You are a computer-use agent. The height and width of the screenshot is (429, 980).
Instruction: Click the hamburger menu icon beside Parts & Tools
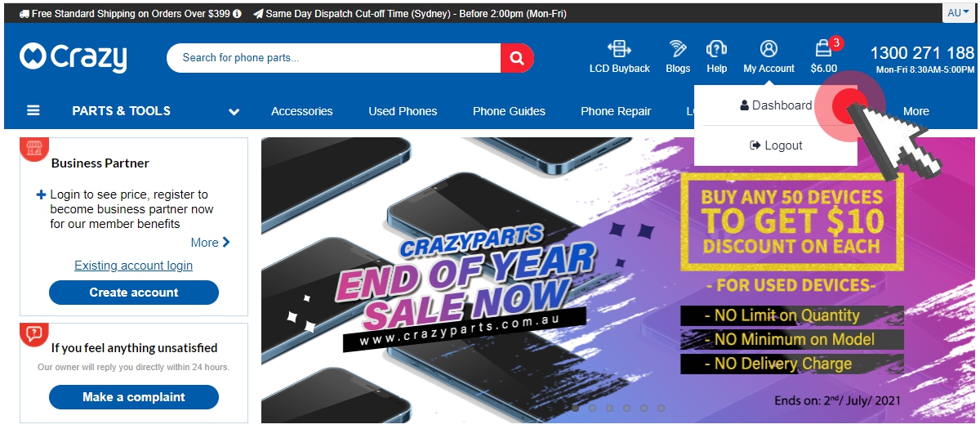click(33, 110)
